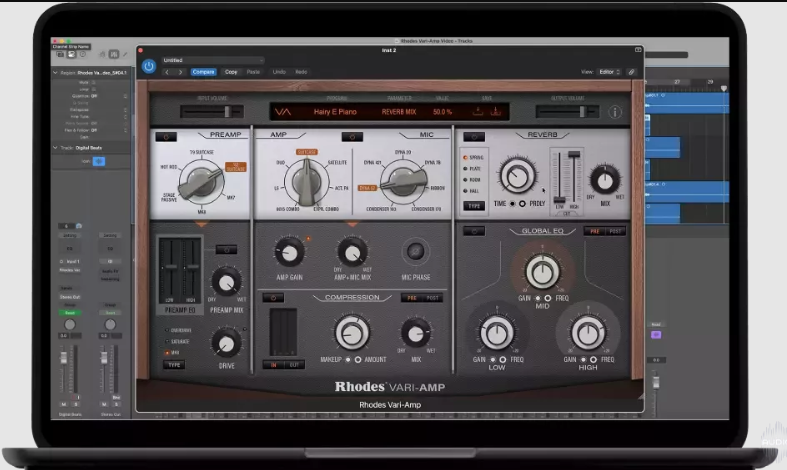
Task: Enable the Compression section power switch
Action: [x=273, y=297]
